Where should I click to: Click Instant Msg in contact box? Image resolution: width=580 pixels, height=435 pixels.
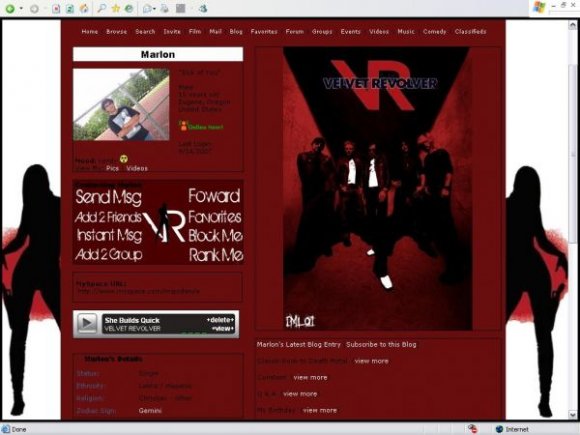109,235
